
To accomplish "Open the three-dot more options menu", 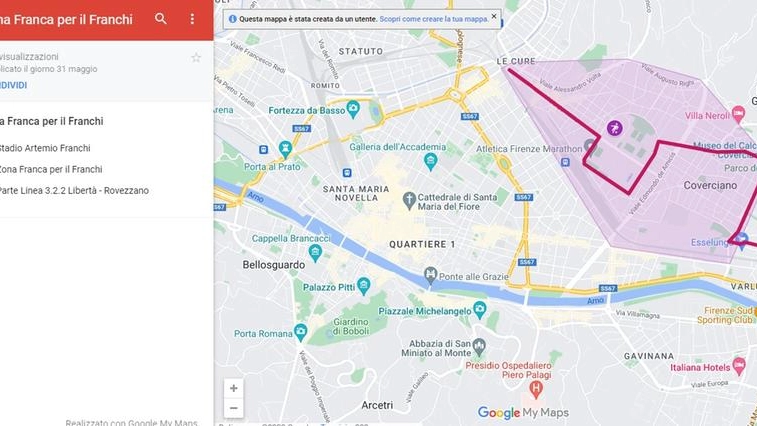I will tap(192, 19).
